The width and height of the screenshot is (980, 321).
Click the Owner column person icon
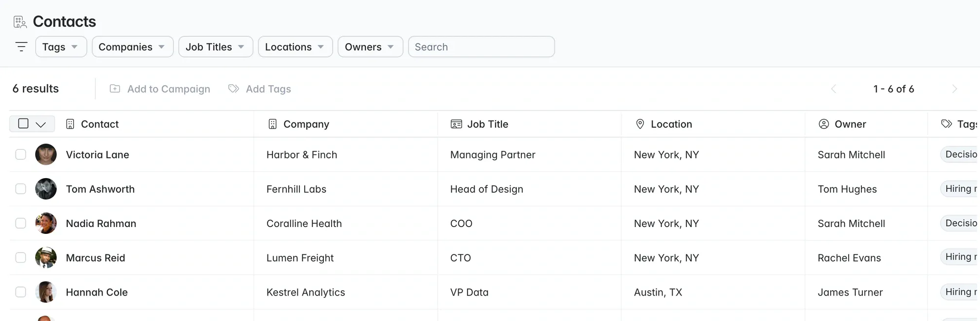pos(824,124)
